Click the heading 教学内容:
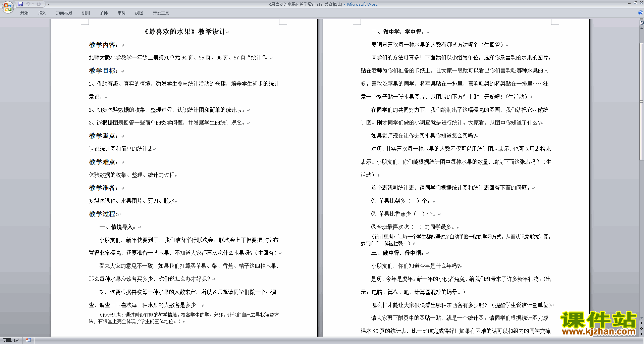Screen dimensions: 644x344 click(x=103, y=45)
